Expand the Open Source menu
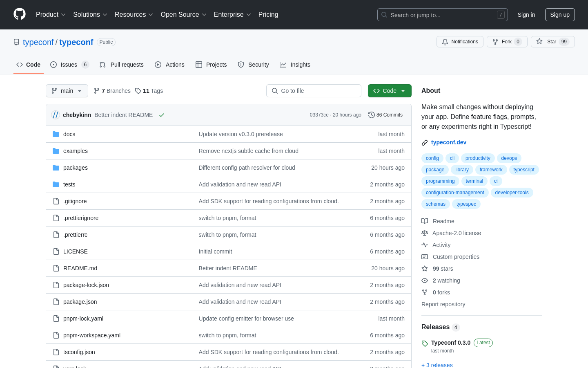This screenshot has height=368, width=588. pyautogui.click(x=184, y=15)
